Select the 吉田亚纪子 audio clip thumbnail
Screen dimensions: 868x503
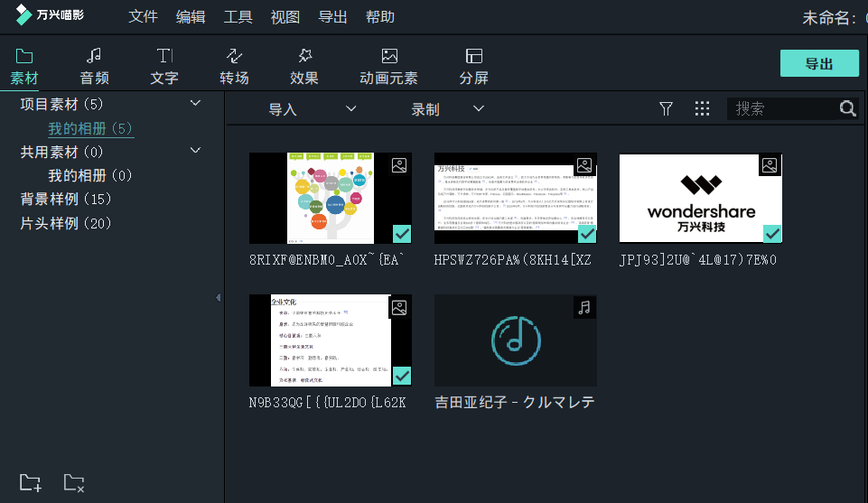point(516,340)
